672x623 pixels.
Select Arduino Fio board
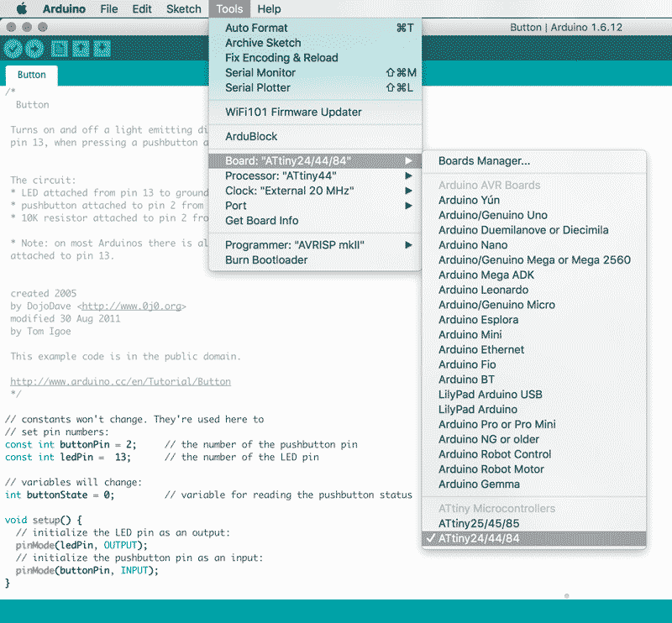[534, 364]
